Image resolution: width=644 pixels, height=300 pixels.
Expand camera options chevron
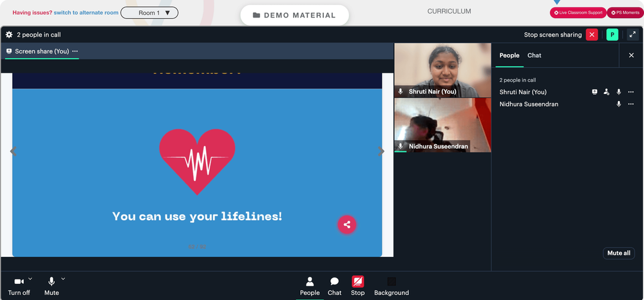30,279
